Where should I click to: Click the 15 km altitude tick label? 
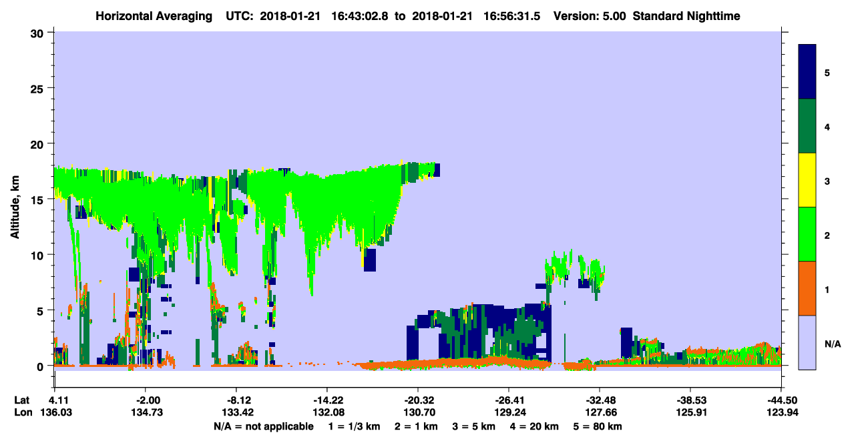[x=38, y=199]
